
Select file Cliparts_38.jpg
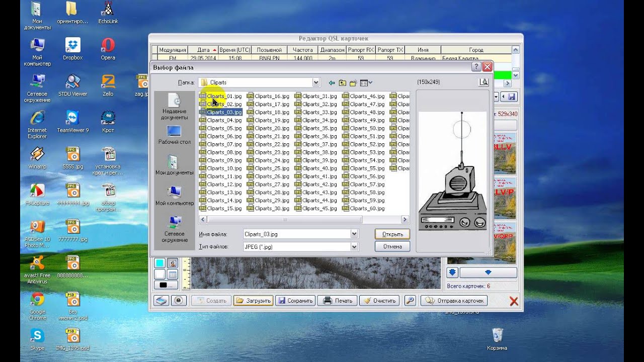click(x=315, y=152)
